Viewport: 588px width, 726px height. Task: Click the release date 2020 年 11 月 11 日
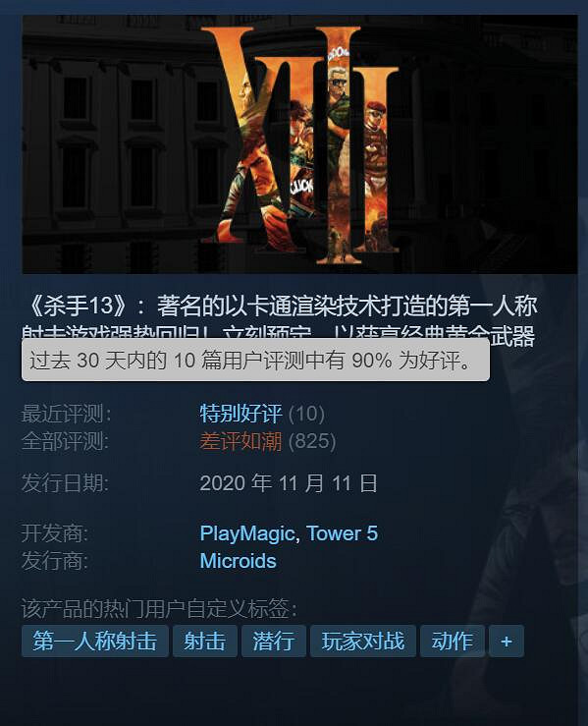click(x=289, y=483)
